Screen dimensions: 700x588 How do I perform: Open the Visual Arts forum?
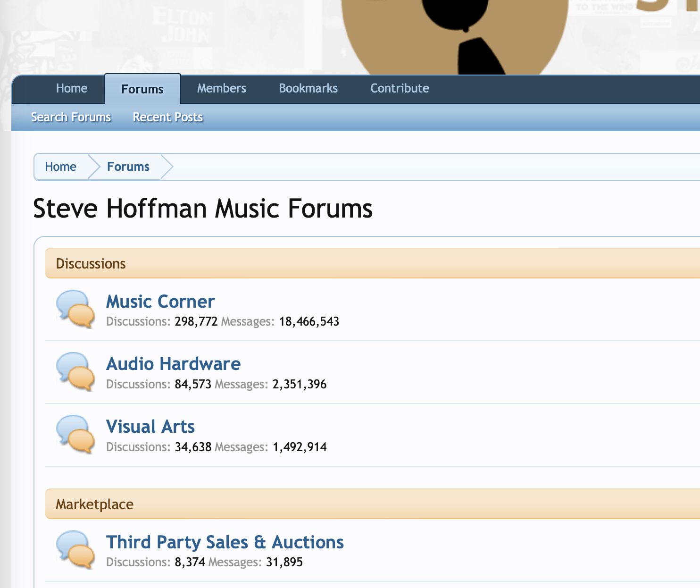[x=150, y=427]
